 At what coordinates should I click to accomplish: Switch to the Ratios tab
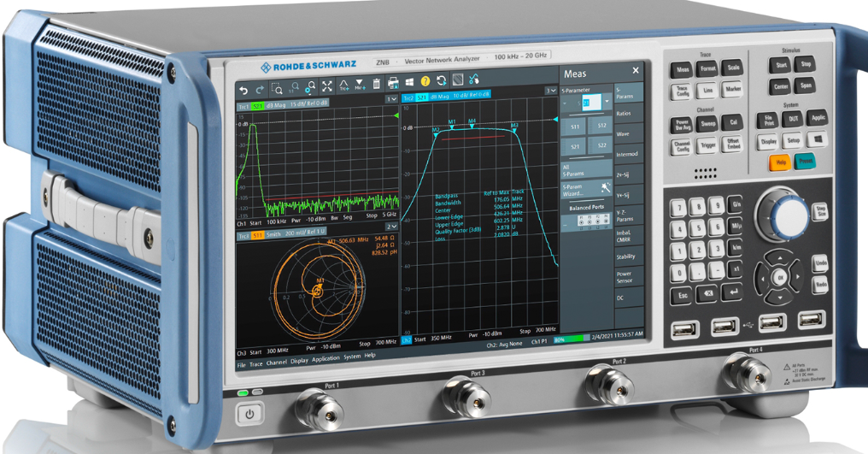click(625, 113)
